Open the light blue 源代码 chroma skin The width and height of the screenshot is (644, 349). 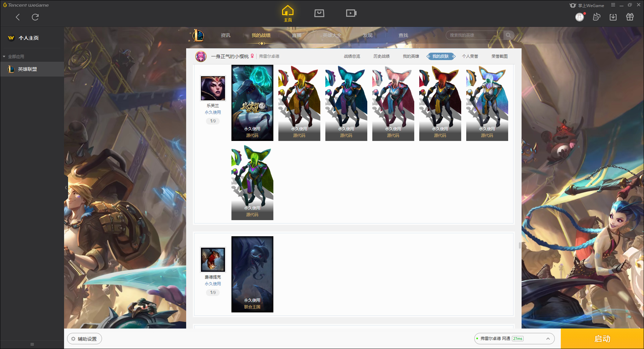(x=487, y=103)
